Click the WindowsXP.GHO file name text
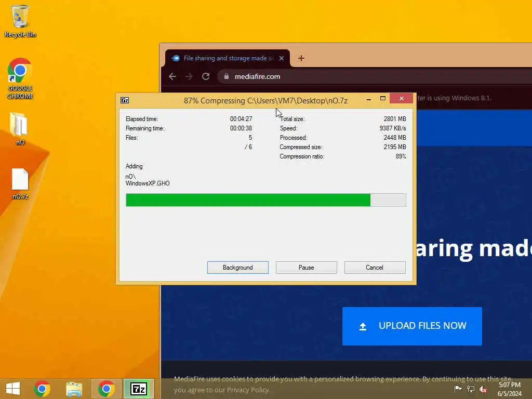The width and height of the screenshot is (532, 399). (x=148, y=183)
